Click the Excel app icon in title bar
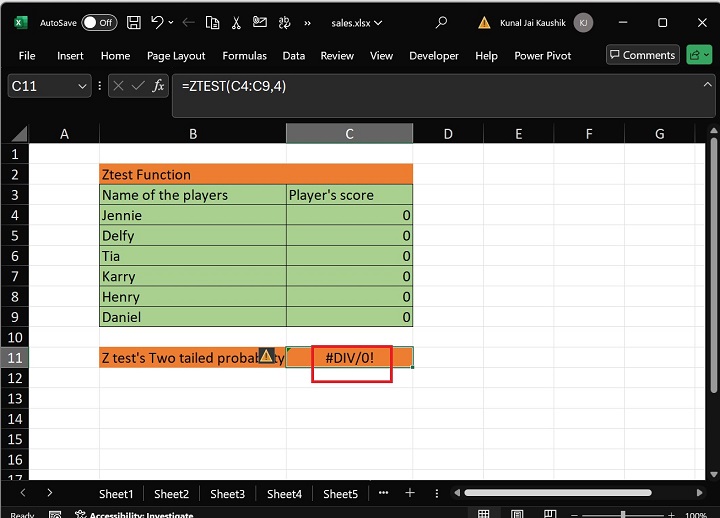The image size is (720, 518). click(x=21, y=23)
